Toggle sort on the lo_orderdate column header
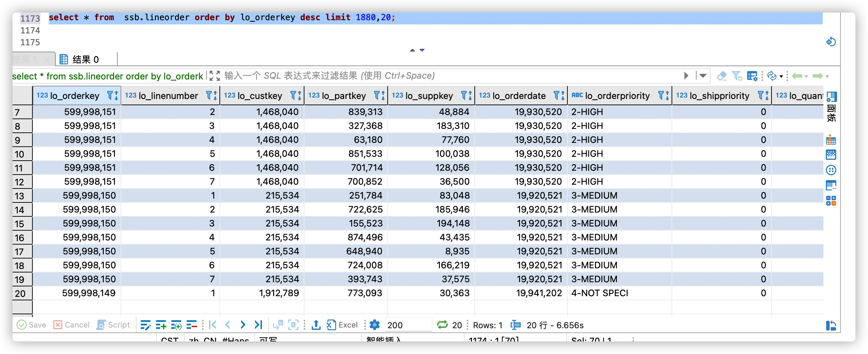This screenshot has height=354, width=868. pyautogui.click(x=559, y=95)
